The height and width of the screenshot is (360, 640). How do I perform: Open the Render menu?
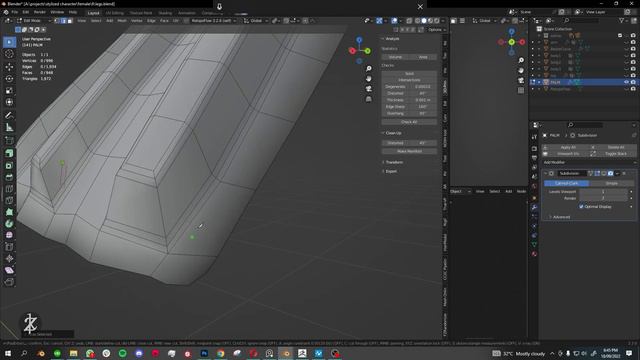[x=40, y=12]
